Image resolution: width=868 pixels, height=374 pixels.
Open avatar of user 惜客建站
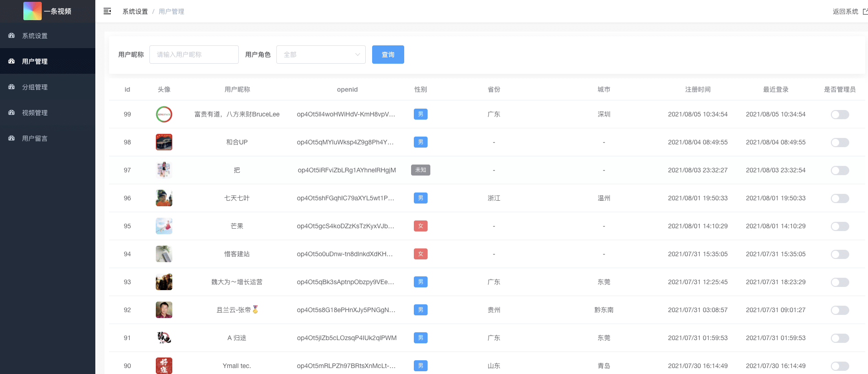[x=164, y=254]
